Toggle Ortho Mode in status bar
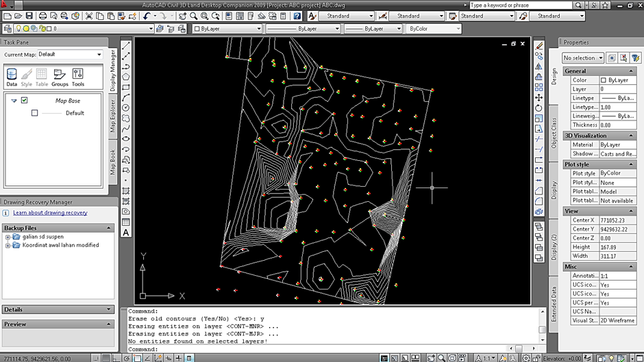 tap(116, 359)
